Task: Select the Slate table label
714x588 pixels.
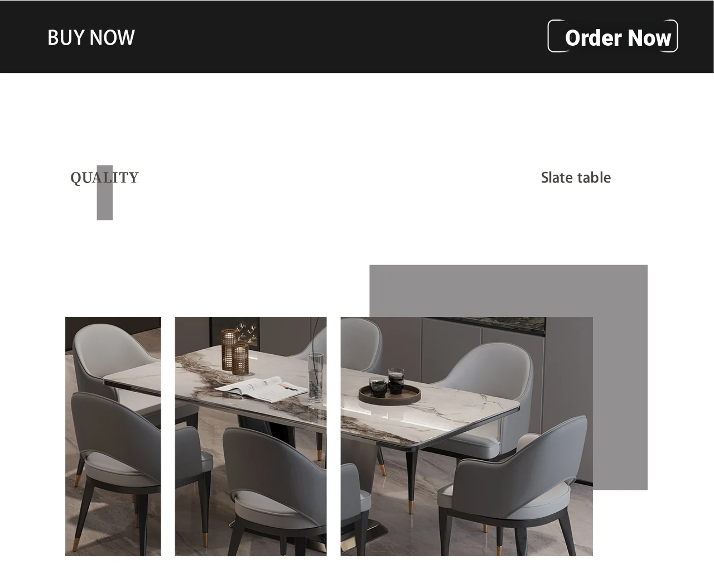Action: pos(576,177)
